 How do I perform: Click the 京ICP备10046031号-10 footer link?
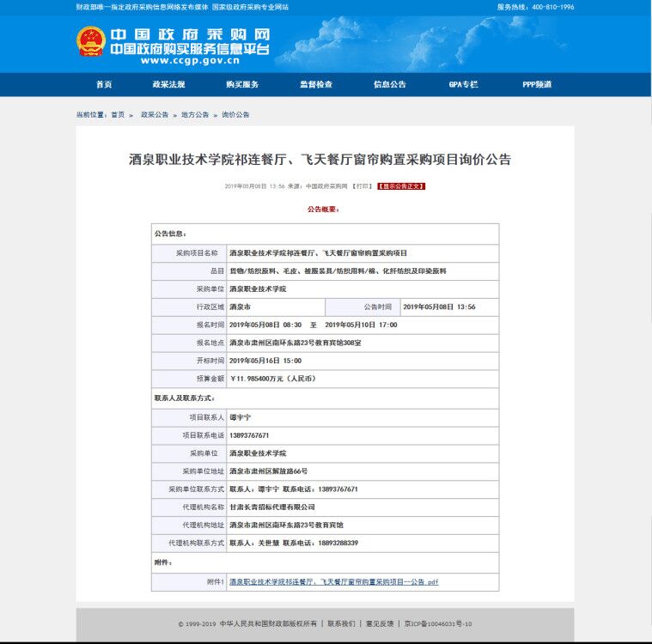point(438,624)
